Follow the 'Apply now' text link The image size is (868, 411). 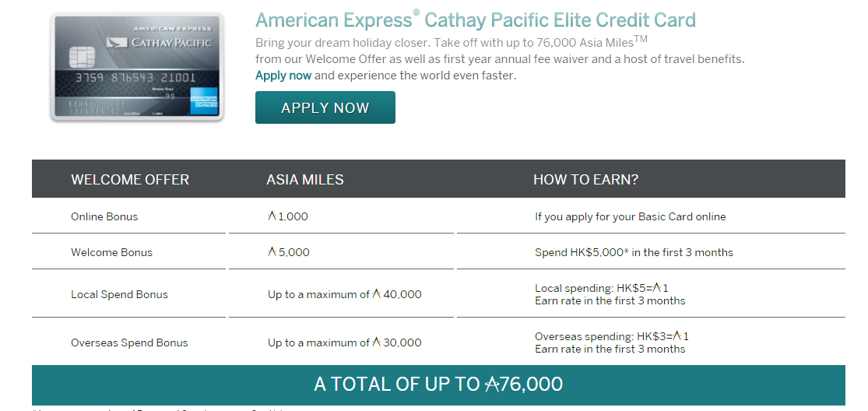[x=283, y=76]
